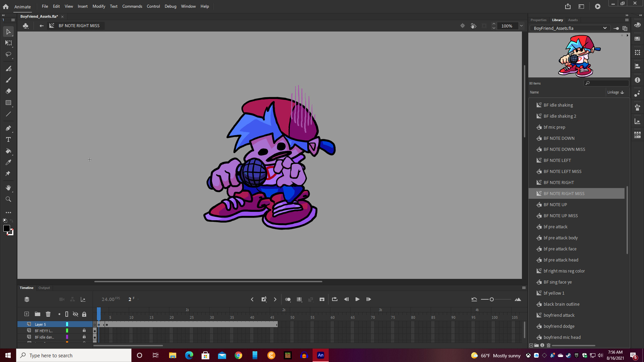This screenshot has width=644, height=362.
Task: Select the Lasso tool
Action: 8,54
